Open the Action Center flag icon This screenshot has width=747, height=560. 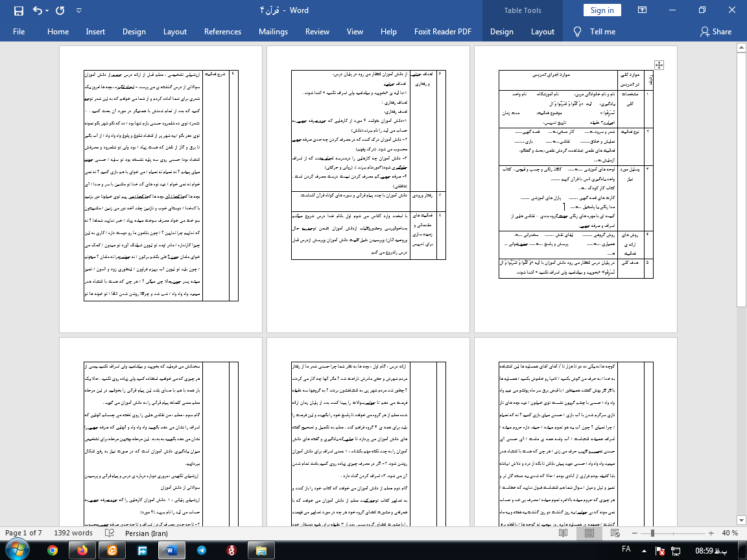tap(660, 551)
